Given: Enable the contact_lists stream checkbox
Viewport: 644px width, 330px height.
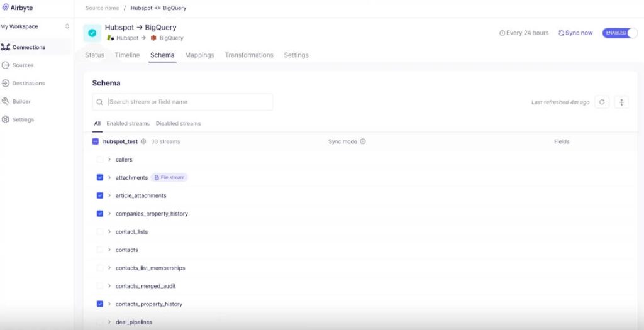Looking at the screenshot, I should pos(100,232).
